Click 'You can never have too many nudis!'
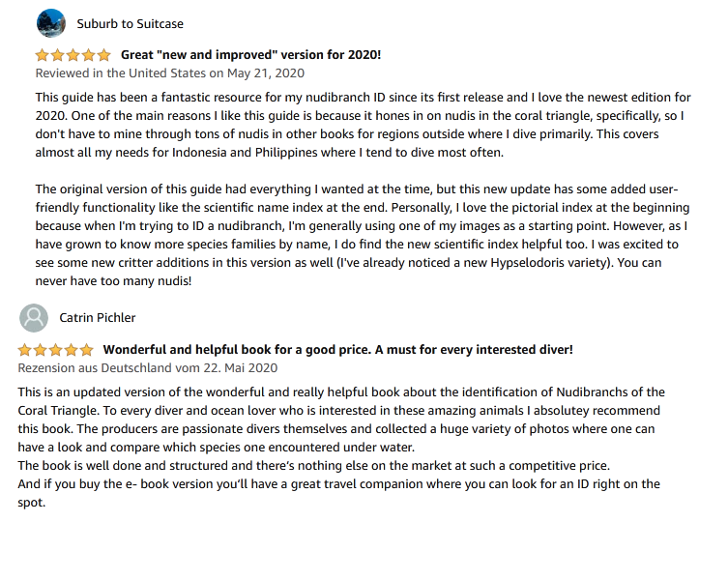This screenshot has width=728, height=580. pos(114,281)
